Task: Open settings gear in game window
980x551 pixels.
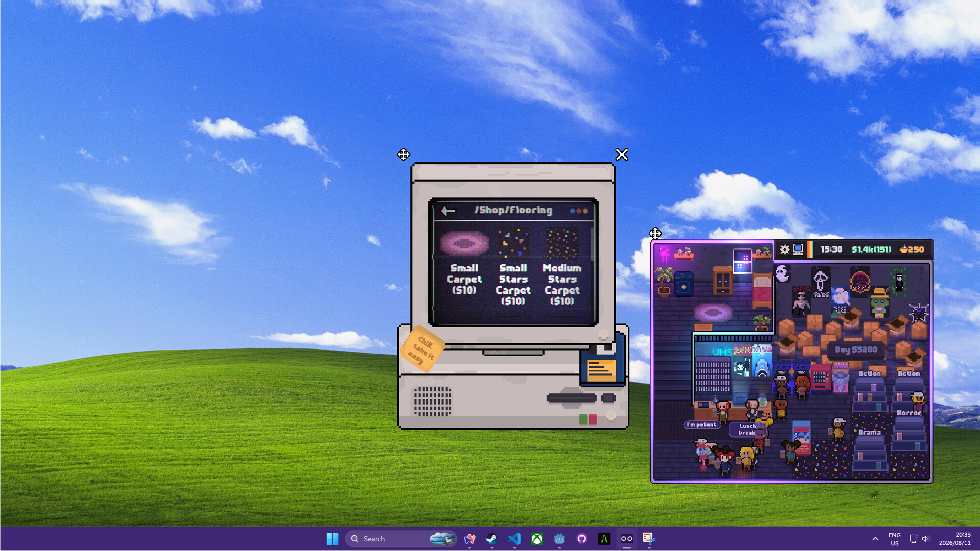Action: (x=785, y=249)
